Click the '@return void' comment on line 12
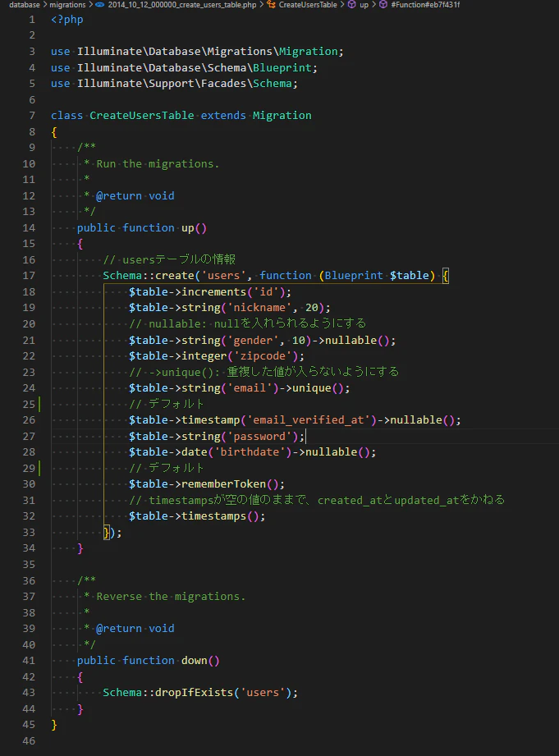559x756 pixels. (135, 195)
